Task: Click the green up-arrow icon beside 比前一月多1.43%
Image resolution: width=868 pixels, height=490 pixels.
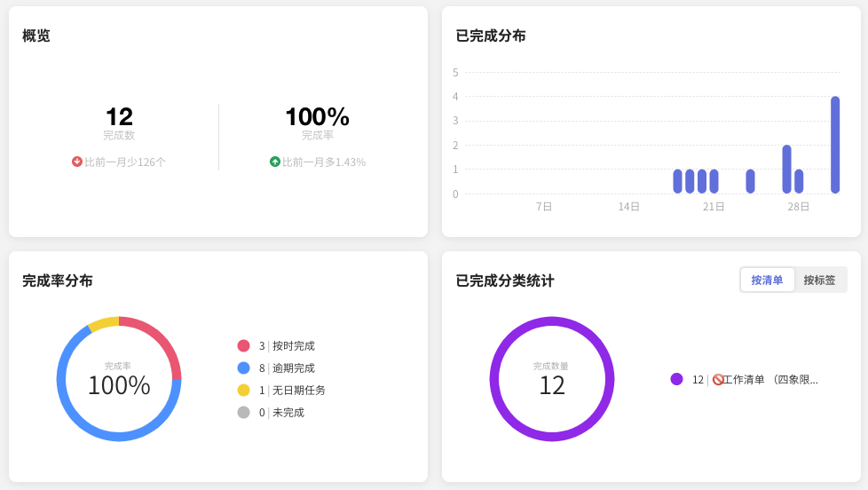Action: coord(274,162)
